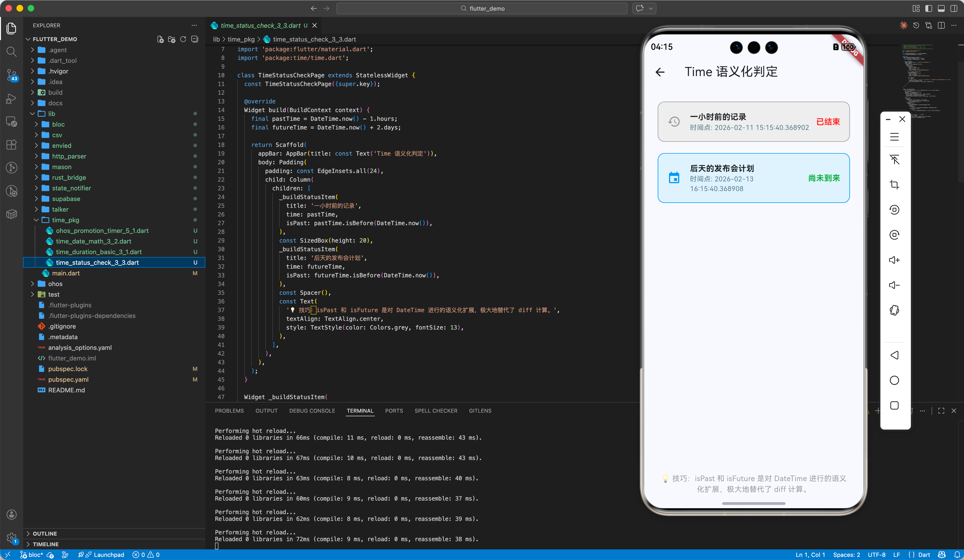This screenshot has width=964, height=560.
Task: Click the New File icon in Explorer
Action: [160, 39]
